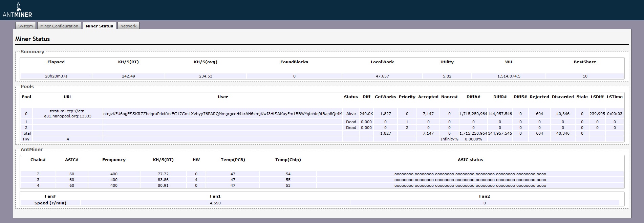Click the Antminer logo

pyautogui.click(x=18, y=10)
